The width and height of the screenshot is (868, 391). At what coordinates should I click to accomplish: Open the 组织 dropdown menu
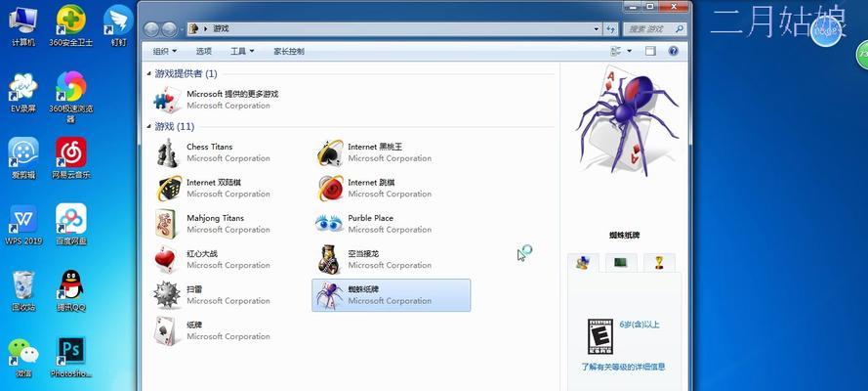coord(165,52)
